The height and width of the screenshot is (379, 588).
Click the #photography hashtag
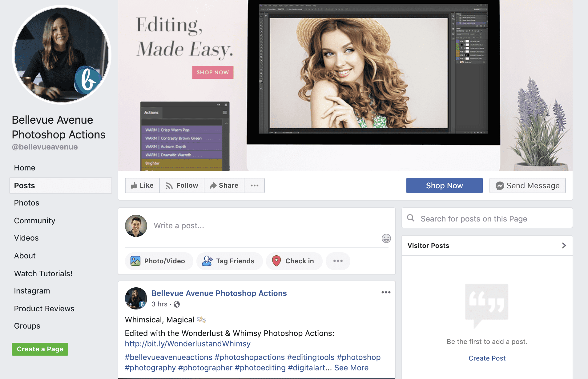[x=150, y=368]
